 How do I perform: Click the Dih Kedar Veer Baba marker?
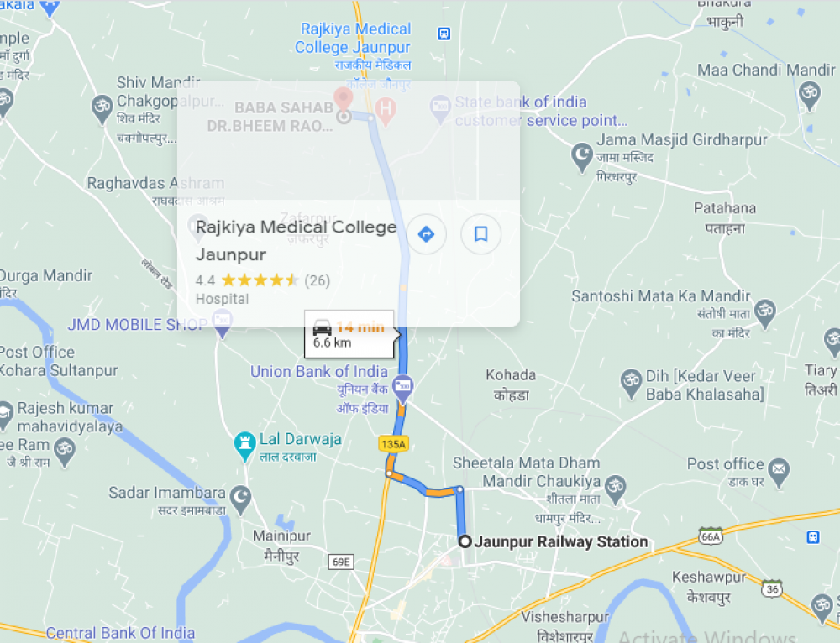631,384
